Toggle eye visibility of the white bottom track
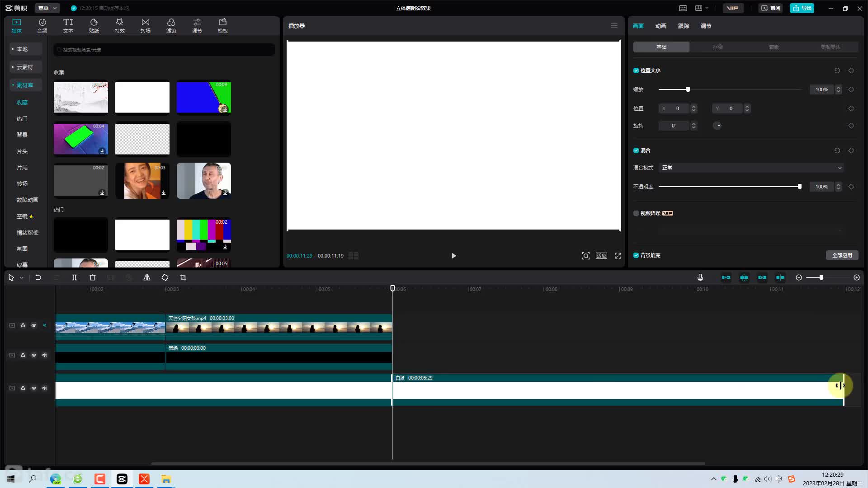868x488 pixels. click(x=34, y=388)
